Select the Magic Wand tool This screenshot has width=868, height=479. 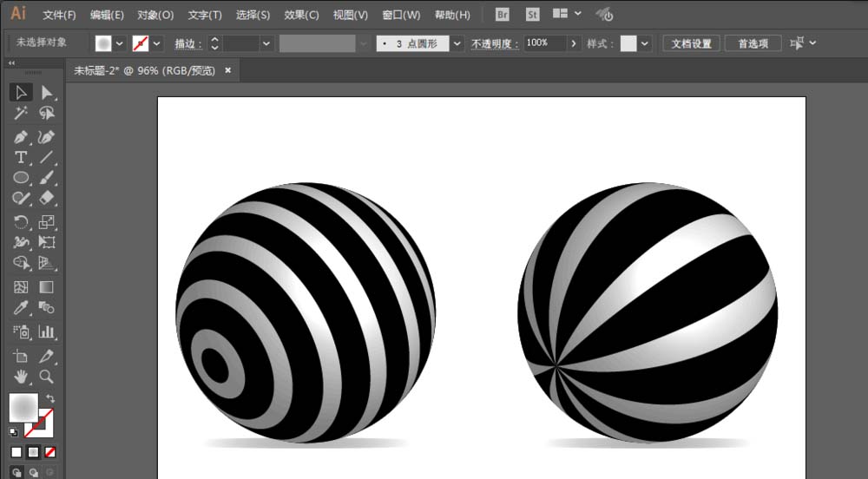(x=21, y=114)
